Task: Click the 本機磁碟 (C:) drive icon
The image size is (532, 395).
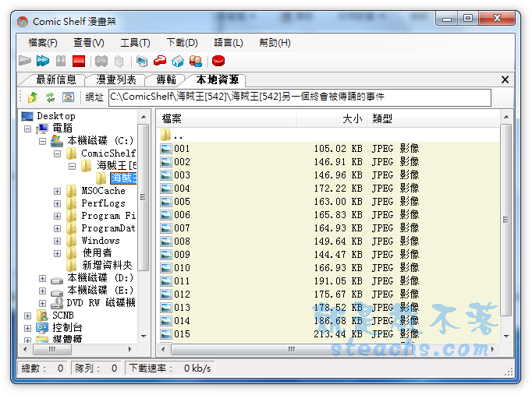Action: click(57, 140)
